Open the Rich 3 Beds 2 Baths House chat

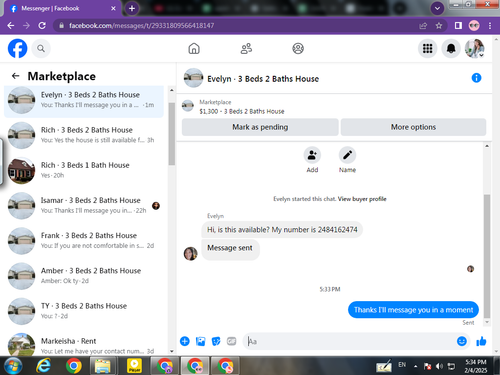tap(84, 135)
